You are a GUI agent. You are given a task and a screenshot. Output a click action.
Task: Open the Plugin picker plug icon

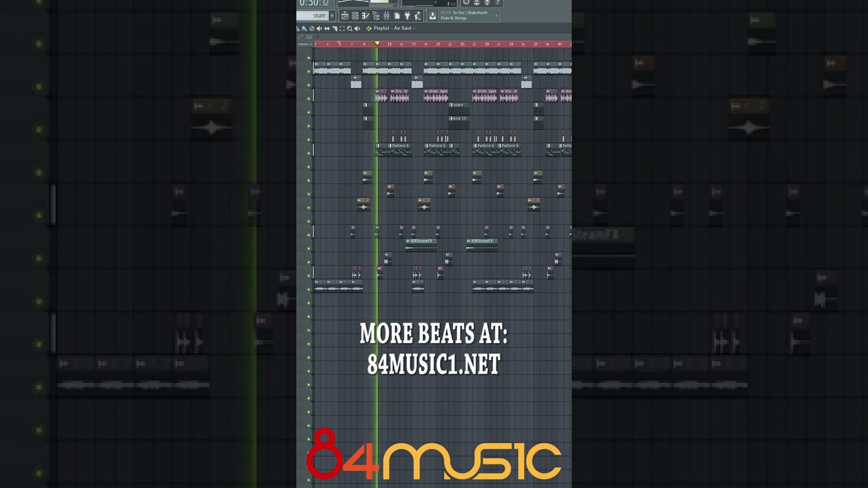point(407,16)
